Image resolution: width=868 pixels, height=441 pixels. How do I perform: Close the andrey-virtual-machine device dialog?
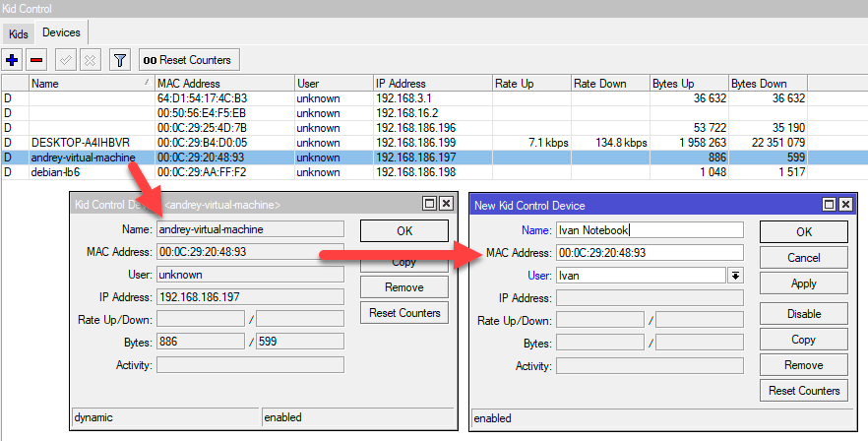click(446, 204)
